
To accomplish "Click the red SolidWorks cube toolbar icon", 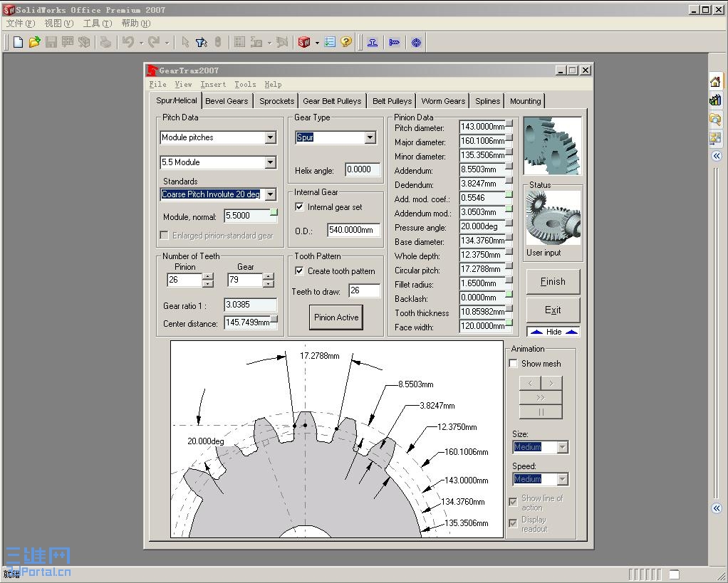I will (304, 42).
